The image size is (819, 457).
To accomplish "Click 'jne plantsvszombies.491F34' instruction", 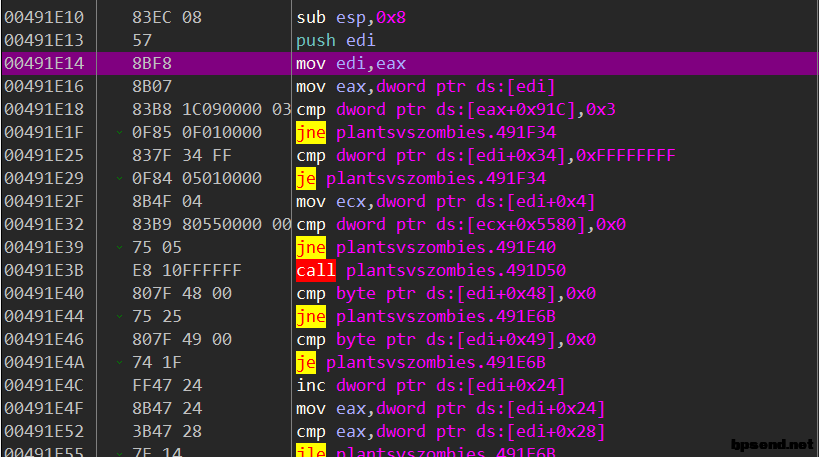I will (426, 132).
